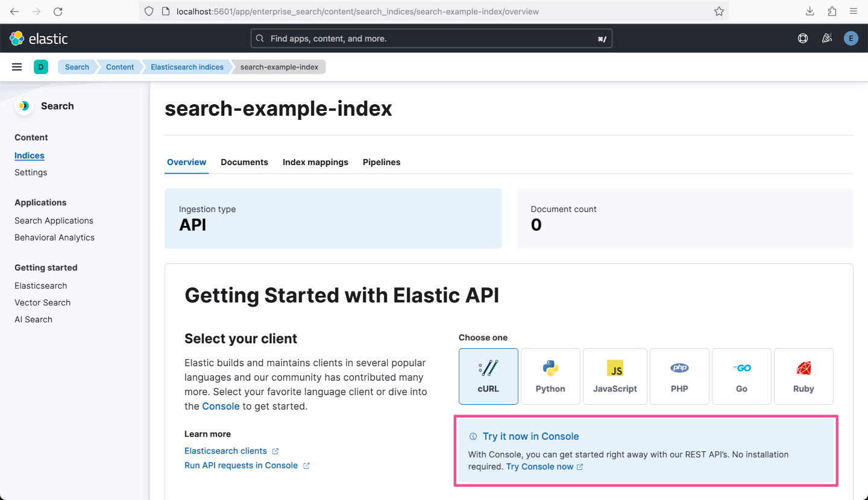Open AI Search in sidebar
The width and height of the screenshot is (868, 500).
(33, 319)
